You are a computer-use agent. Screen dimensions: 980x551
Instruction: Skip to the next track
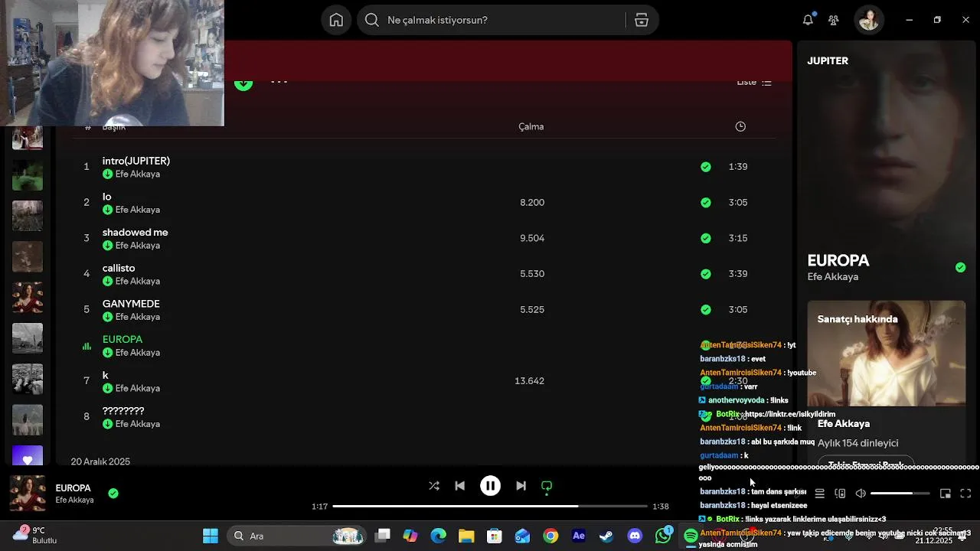click(521, 486)
